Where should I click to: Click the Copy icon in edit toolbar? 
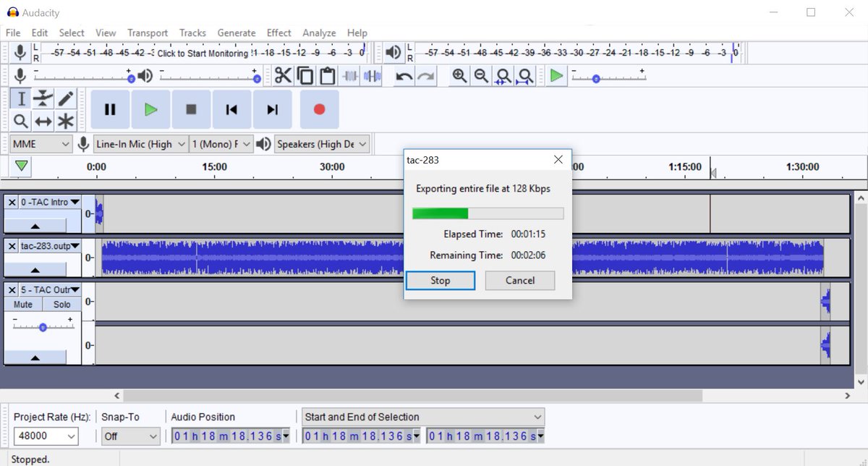[305, 75]
